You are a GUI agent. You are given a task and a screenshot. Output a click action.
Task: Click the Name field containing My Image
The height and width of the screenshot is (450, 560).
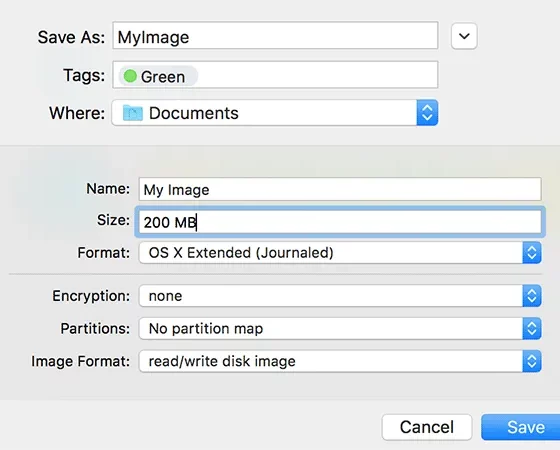click(340, 189)
